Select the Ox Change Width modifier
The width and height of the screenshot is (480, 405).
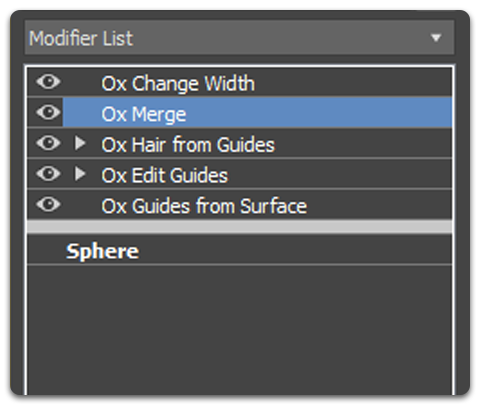[x=178, y=83]
